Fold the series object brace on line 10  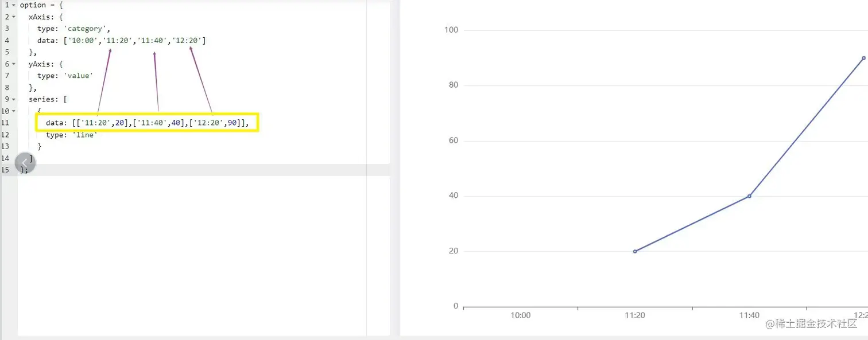coord(14,111)
